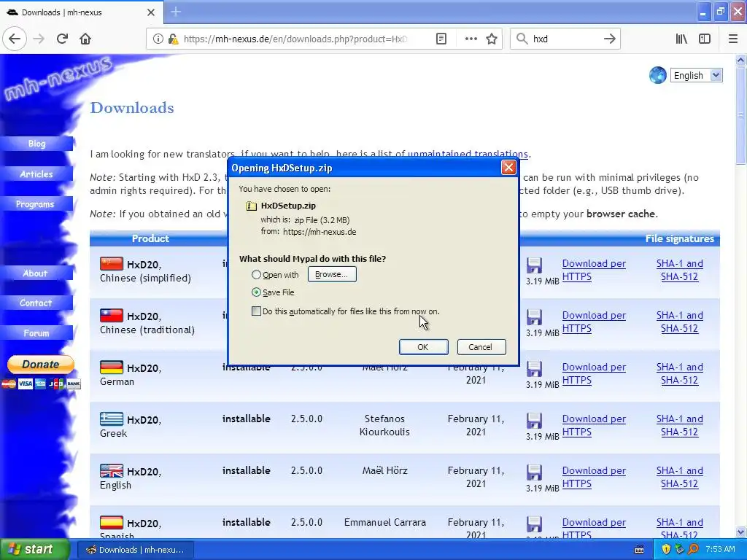This screenshot has width=747, height=560.
Task: Open SHA-1 and SHA-512 link for German
Action: (679, 373)
